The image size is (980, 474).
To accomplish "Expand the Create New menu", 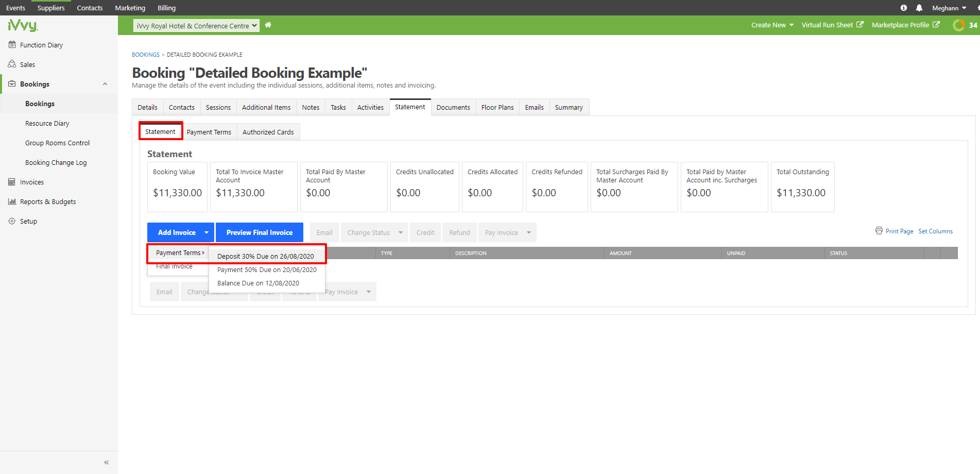I will (x=772, y=25).
